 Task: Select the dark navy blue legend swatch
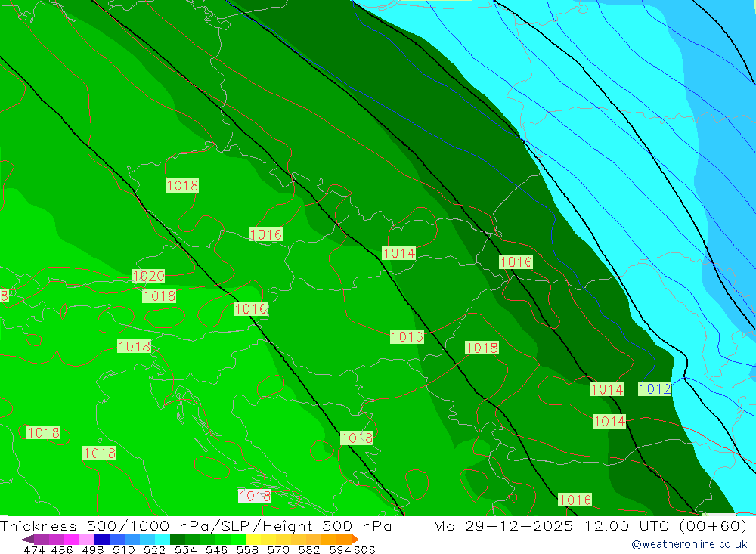click(x=102, y=539)
